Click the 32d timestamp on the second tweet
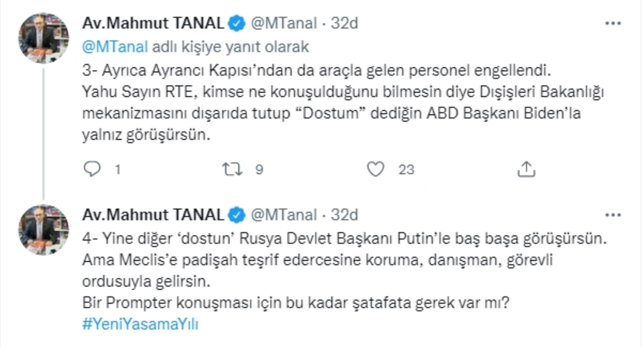 point(344,215)
